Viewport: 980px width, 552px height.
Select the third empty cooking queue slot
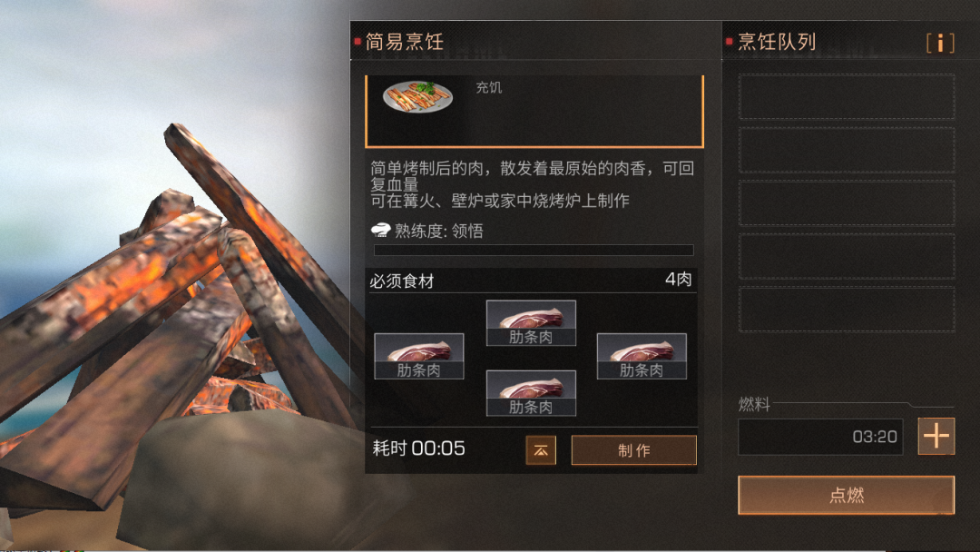pyautogui.click(x=847, y=202)
